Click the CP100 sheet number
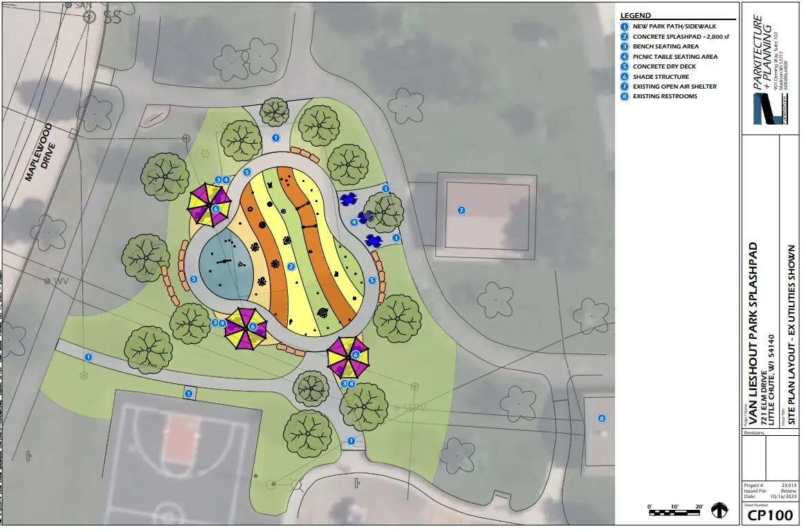 pyautogui.click(x=767, y=515)
